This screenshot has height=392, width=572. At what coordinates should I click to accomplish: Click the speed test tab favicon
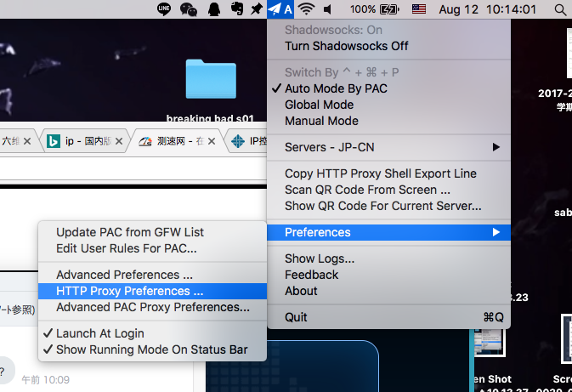[x=145, y=141]
